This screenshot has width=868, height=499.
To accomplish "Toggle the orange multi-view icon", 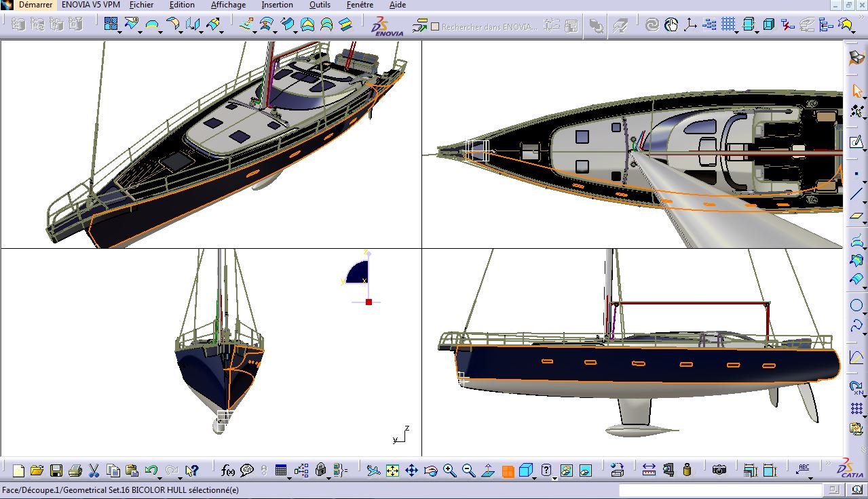I will [x=508, y=471].
